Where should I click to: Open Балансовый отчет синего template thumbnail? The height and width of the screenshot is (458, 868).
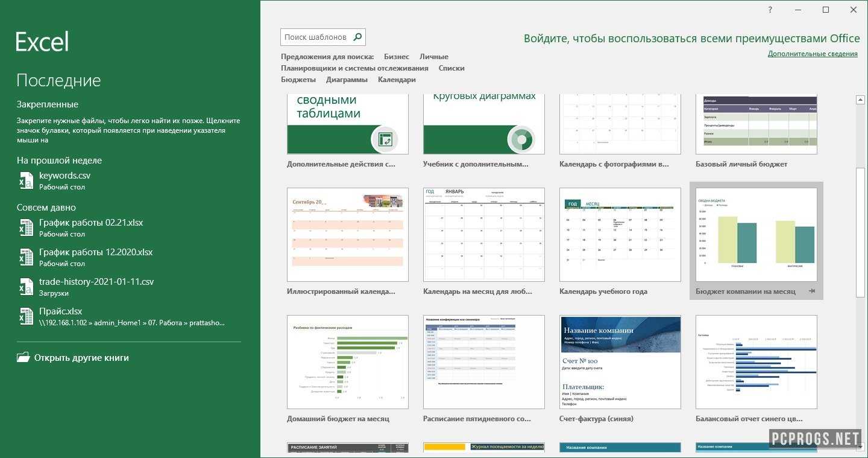(756, 362)
